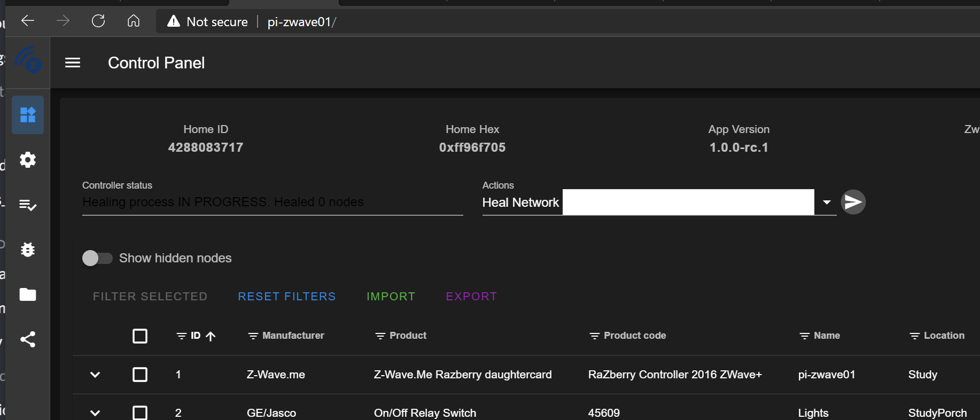Expand node 2 GE/Jasco row
Image resolution: width=980 pixels, height=420 pixels.
pos(95,413)
